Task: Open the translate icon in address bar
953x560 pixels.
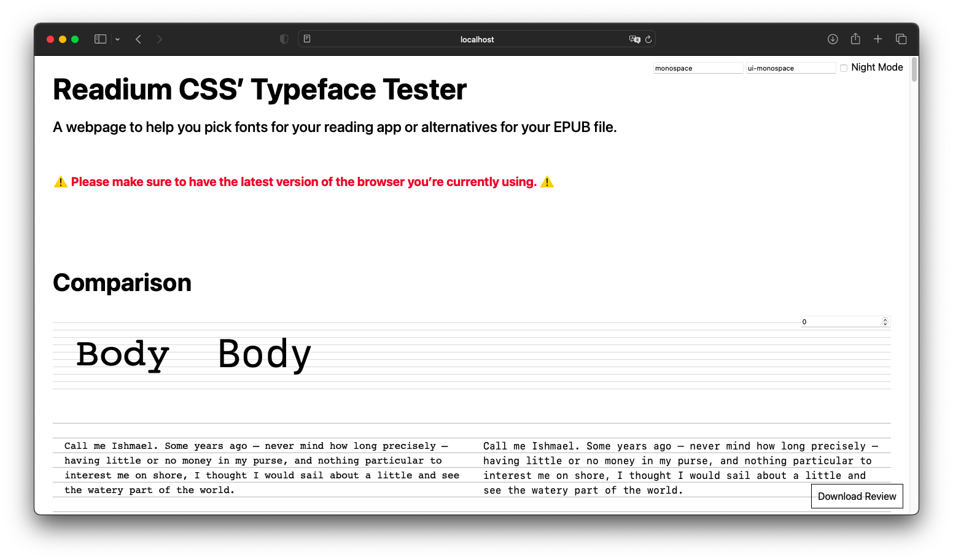Action: 634,39
